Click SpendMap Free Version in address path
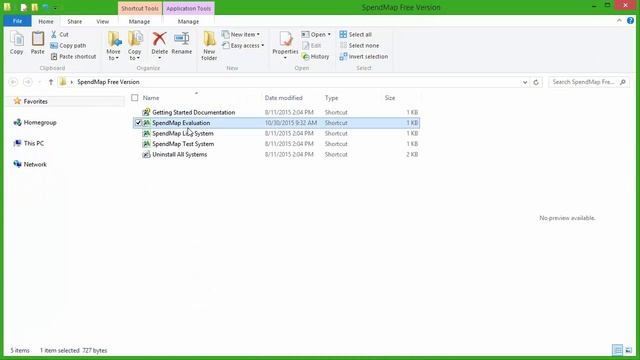This screenshot has height=360, width=640. point(108,82)
